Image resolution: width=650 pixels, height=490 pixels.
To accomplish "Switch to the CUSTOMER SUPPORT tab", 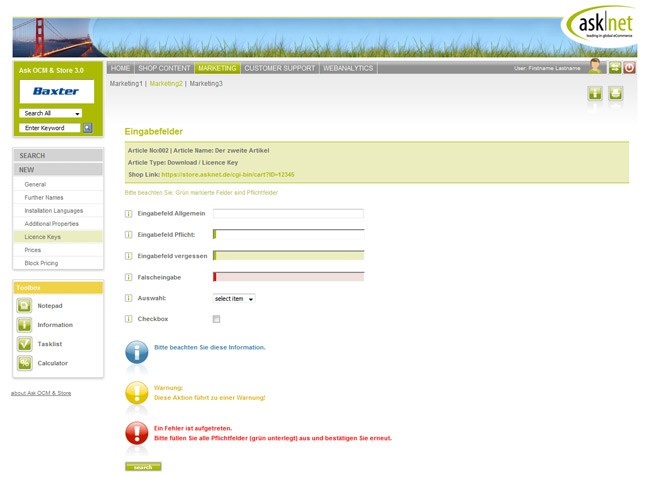I will click(x=279, y=68).
